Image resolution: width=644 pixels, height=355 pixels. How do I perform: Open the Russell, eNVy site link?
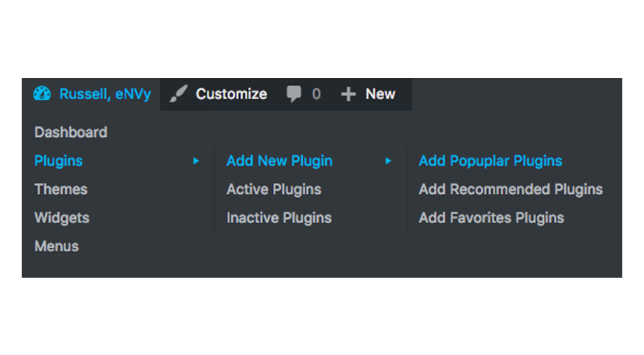(105, 94)
